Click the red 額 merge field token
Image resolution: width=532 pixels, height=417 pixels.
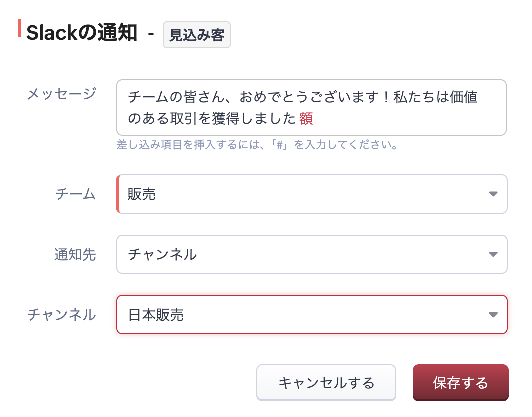pos(306,119)
